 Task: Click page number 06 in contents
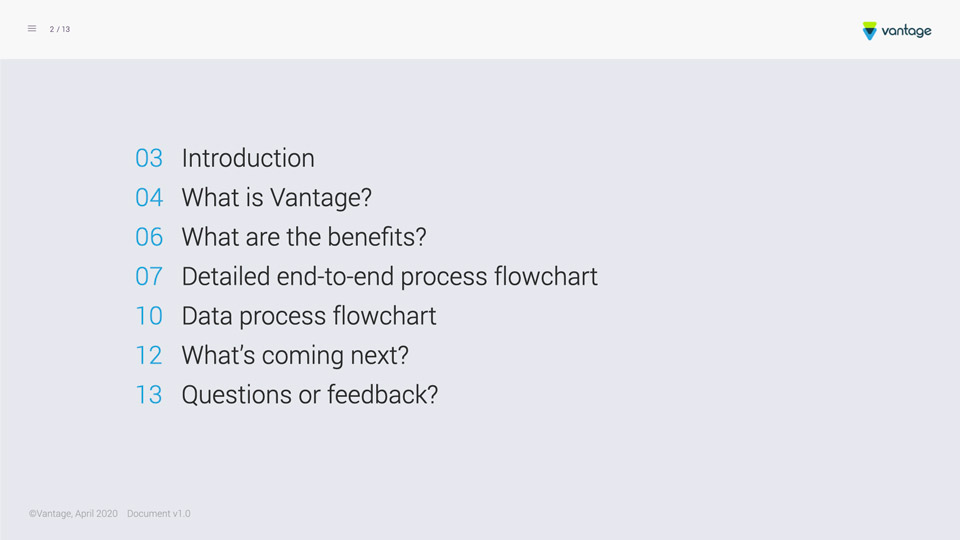tap(149, 237)
